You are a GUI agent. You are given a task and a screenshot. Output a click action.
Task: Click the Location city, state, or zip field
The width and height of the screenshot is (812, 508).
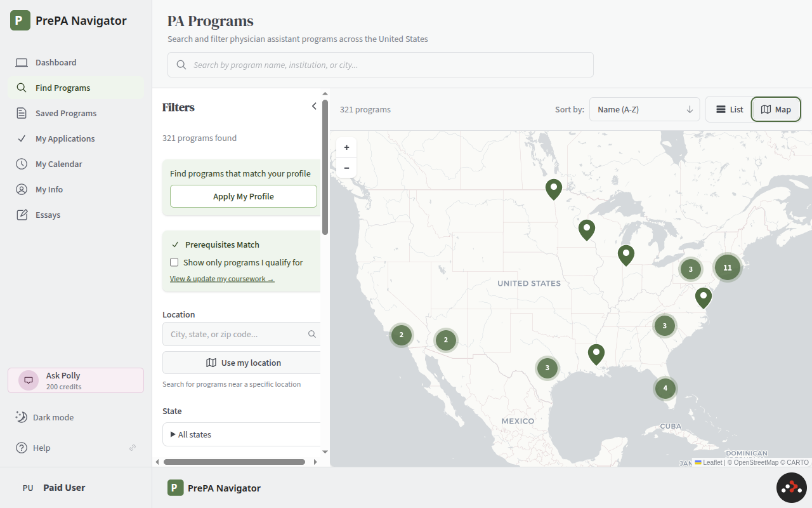(242, 334)
